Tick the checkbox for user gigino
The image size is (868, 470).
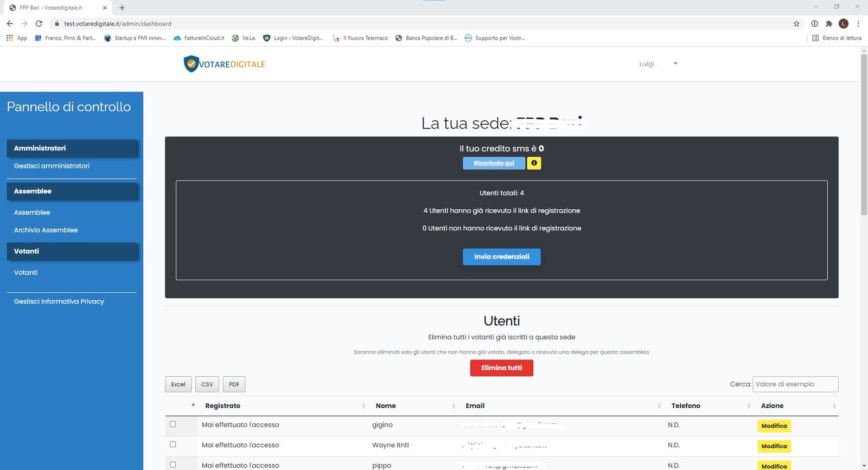(x=173, y=424)
